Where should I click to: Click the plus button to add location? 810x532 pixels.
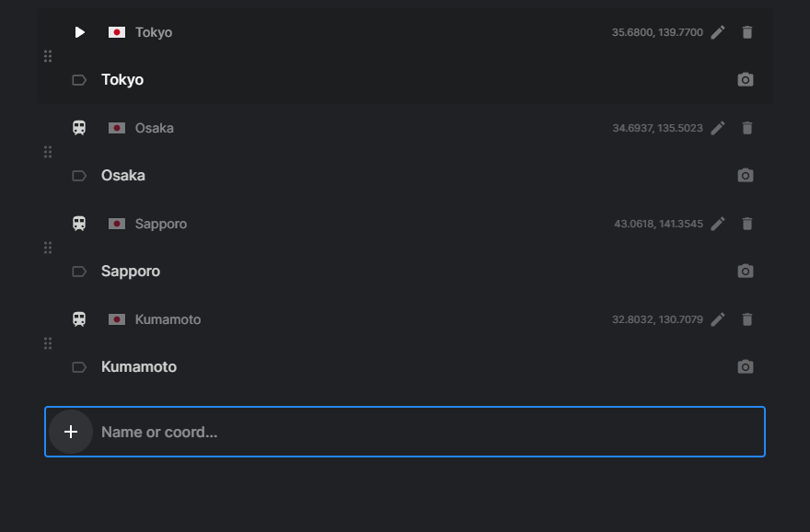[71, 432]
